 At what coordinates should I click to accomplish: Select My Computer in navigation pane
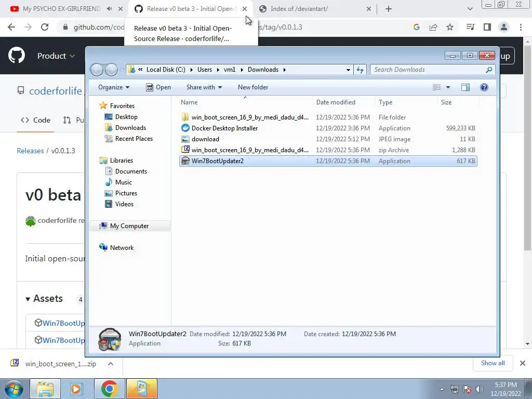[129, 226]
